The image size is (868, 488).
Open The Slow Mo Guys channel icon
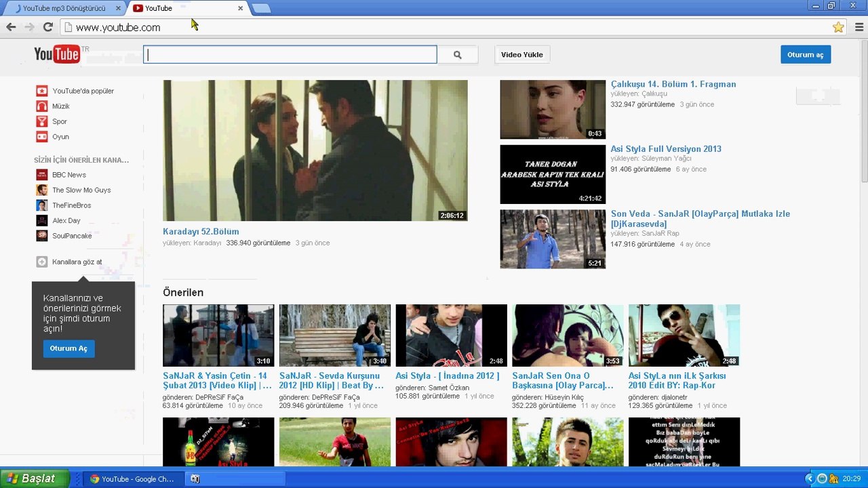coord(41,190)
